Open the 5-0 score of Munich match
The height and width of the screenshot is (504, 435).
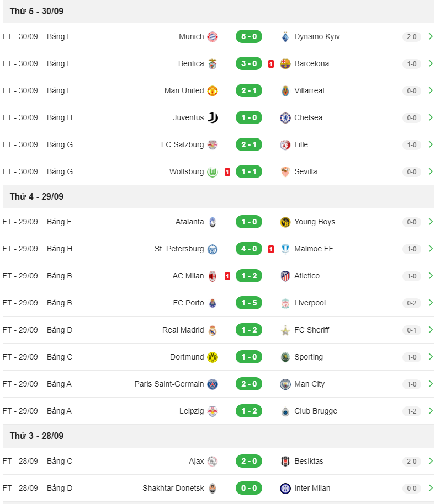pyautogui.click(x=249, y=36)
